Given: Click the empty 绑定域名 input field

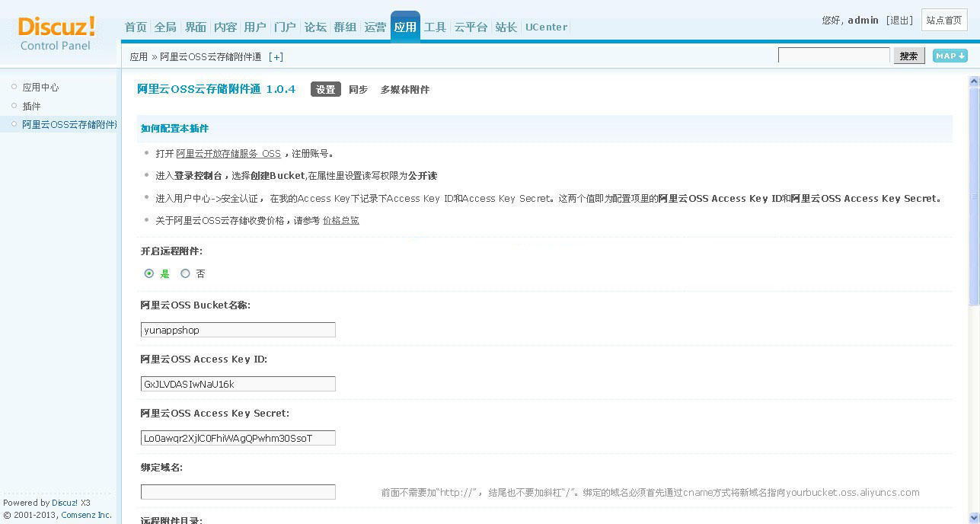Looking at the screenshot, I should tap(238, 492).
